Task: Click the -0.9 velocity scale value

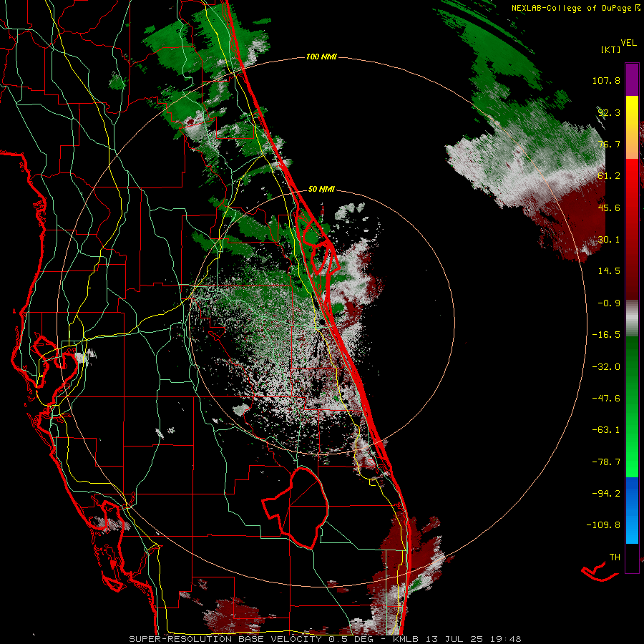Action: 609,303
